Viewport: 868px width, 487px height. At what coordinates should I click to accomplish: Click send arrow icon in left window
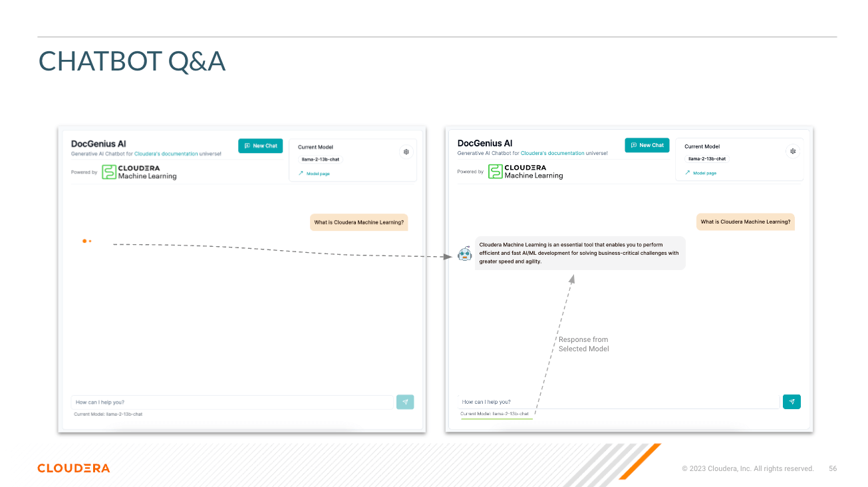click(405, 402)
